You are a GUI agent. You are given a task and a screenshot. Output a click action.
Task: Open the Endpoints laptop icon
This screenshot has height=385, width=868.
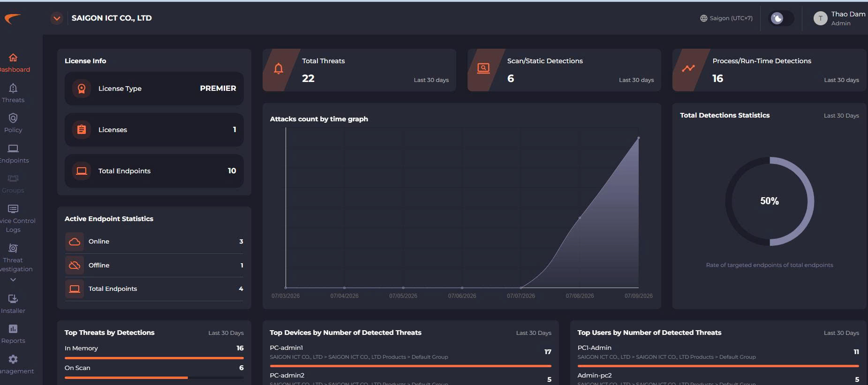pyautogui.click(x=13, y=148)
